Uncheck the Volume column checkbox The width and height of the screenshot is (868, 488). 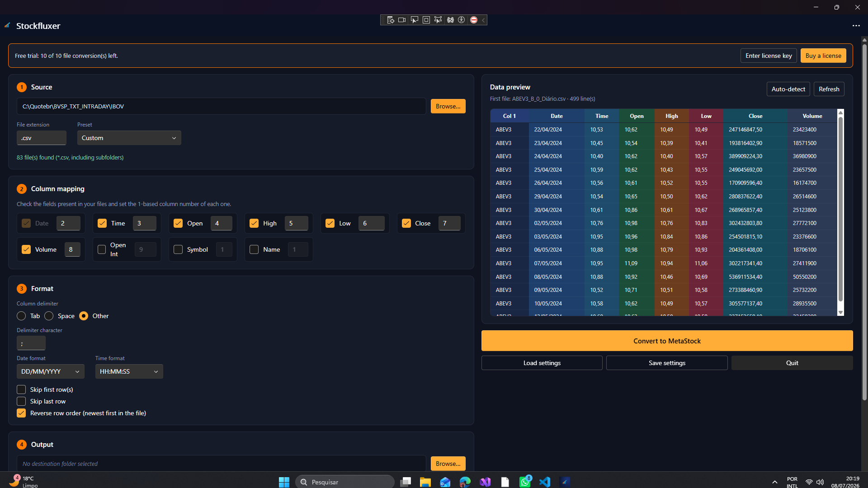point(26,249)
